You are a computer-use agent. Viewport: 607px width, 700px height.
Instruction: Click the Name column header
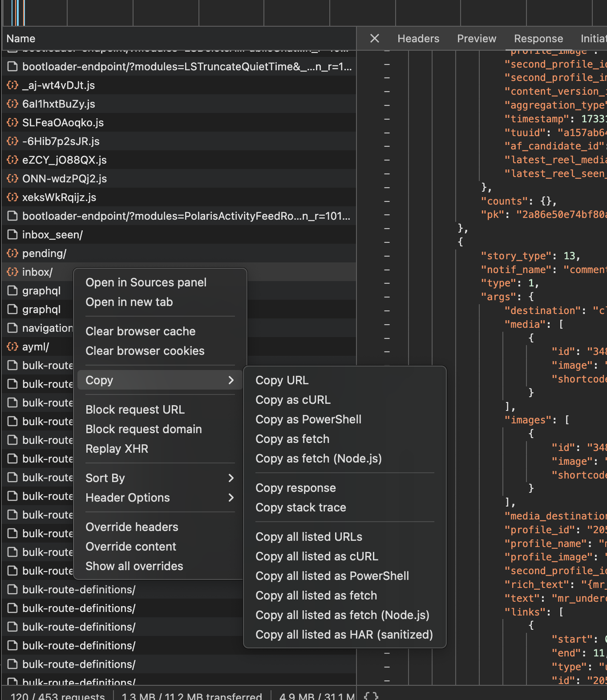(x=21, y=39)
